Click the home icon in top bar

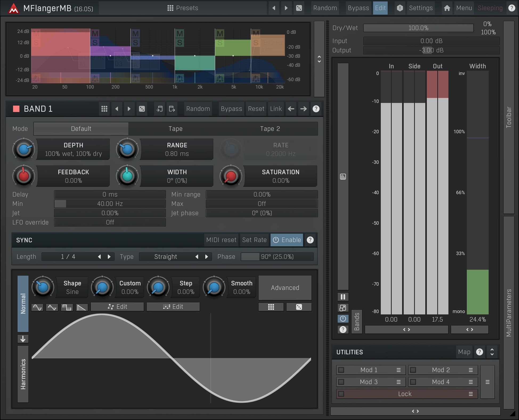click(x=447, y=8)
